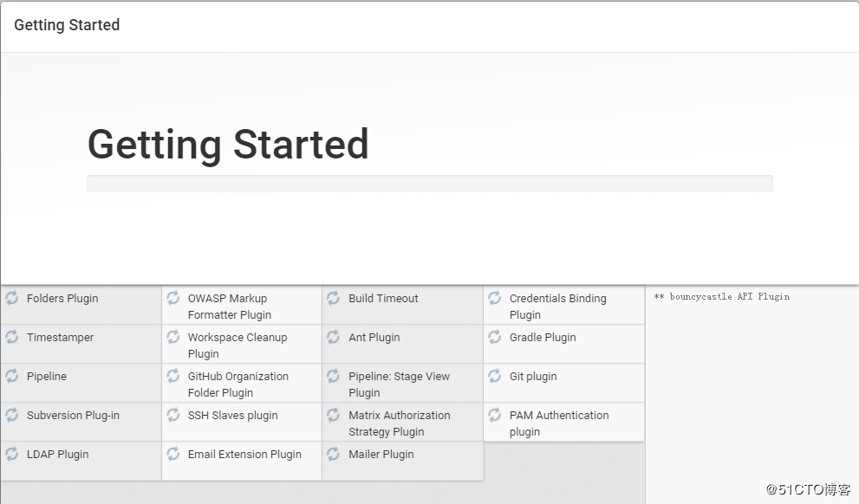Click the pending icon beside Timestamper
This screenshot has width=859, height=504.
pyautogui.click(x=12, y=337)
